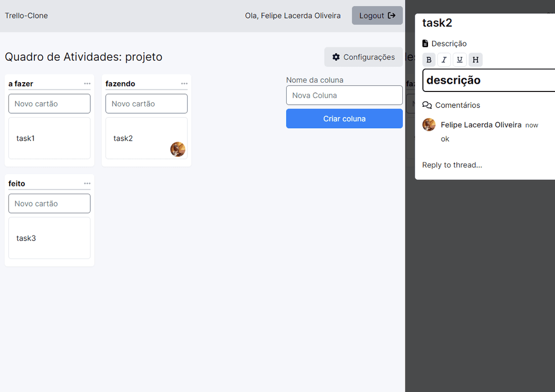This screenshot has height=392, width=555.
Task: Click 'Novo cartão' field in 'feito' column
Action: pyautogui.click(x=49, y=203)
